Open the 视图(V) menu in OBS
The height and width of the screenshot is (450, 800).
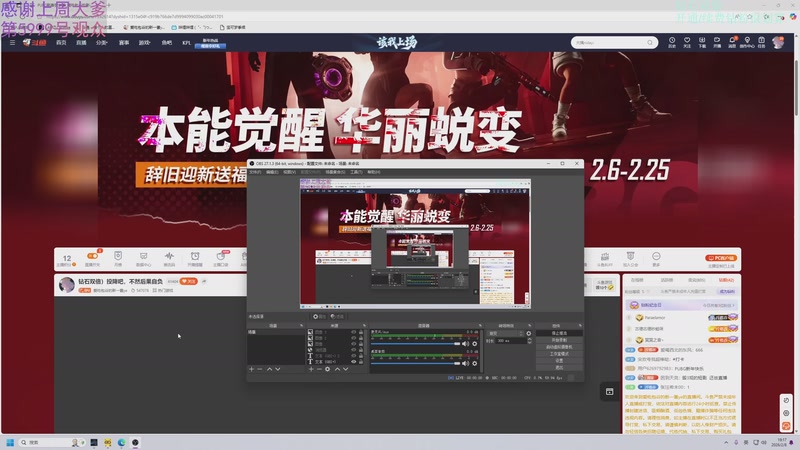(x=290, y=172)
